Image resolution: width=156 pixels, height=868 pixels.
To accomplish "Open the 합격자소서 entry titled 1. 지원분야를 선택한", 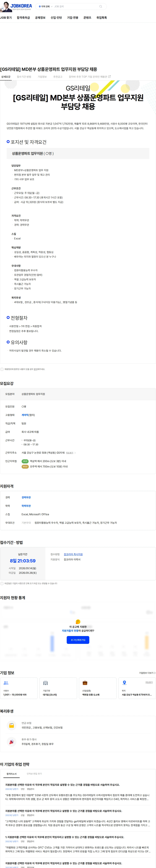I will (78, 844).
